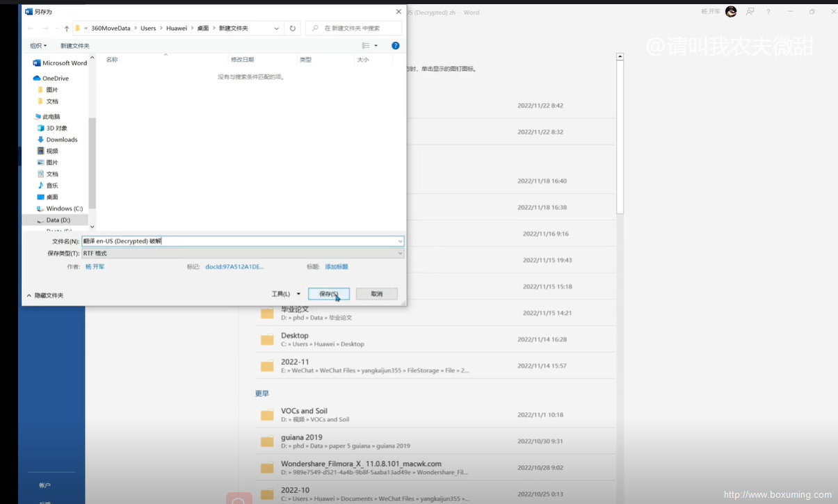Open Wondershare_Filmora_X folder in Word list
This screenshot has height=504, width=838.
(435, 468)
